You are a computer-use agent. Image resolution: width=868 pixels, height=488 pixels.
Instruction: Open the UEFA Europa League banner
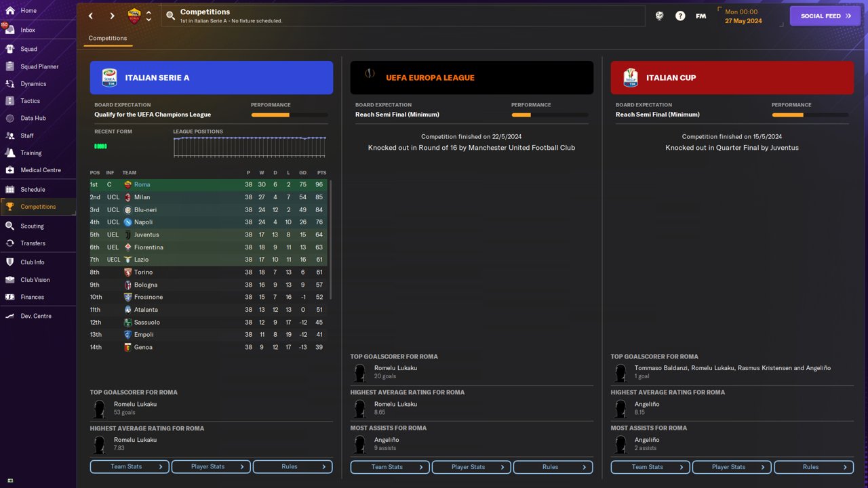(x=472, y=77)
